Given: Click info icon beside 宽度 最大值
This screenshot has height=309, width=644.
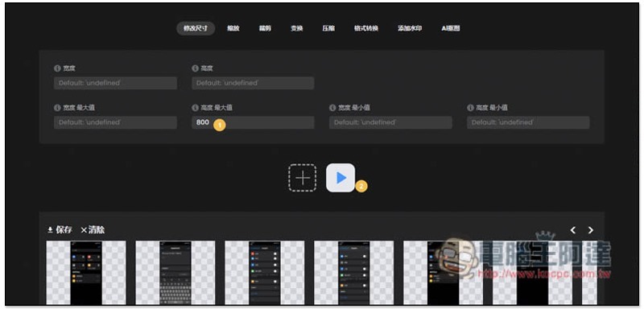Looking at the screenshot, I should click(57, 108).
